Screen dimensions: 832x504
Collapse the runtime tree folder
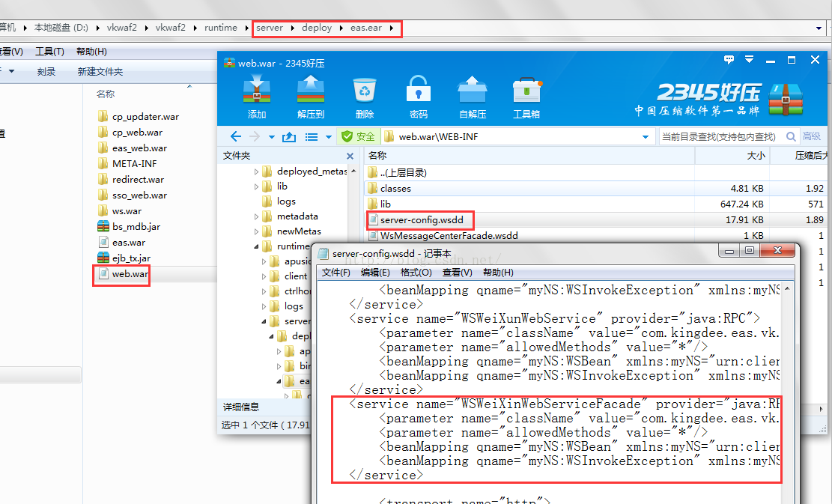click(x=256, y=246)
